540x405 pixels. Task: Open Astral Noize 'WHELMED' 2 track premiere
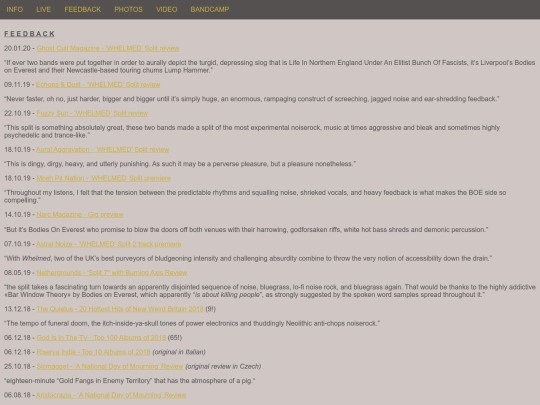tap(108, 244)
